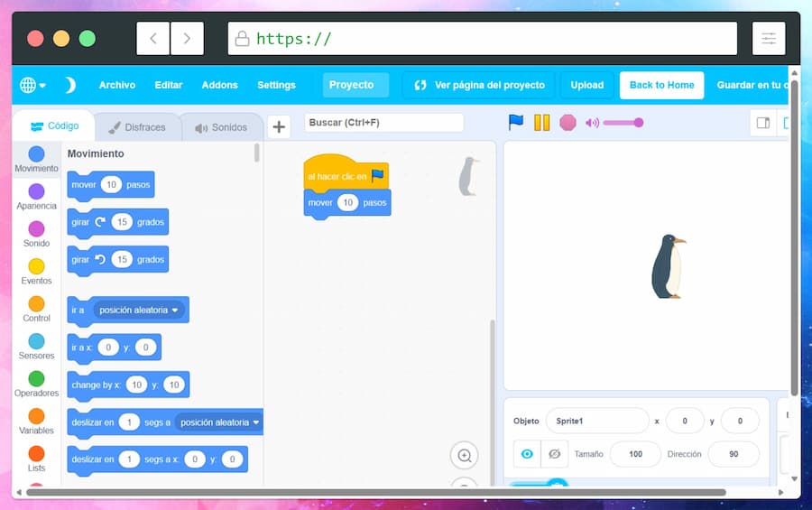Click the red stop sign button

(567, 123)
